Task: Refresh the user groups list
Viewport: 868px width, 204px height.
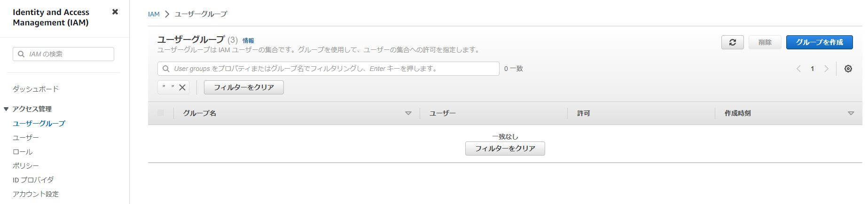Action: pos(732,42)
